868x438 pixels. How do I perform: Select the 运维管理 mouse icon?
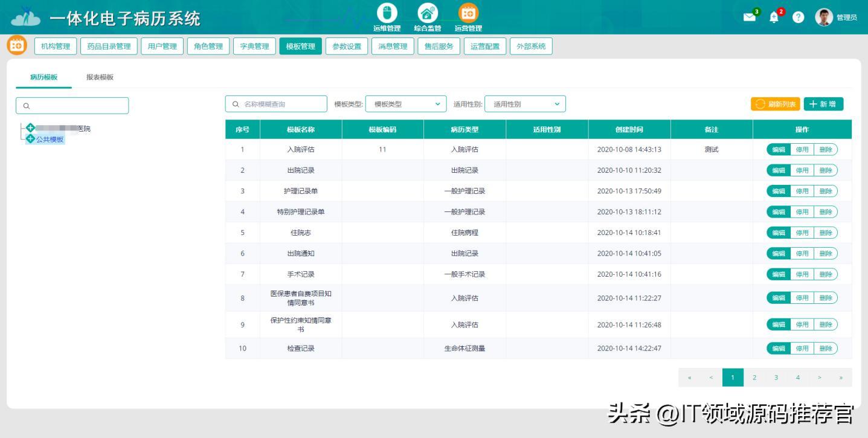pos(387,13)
